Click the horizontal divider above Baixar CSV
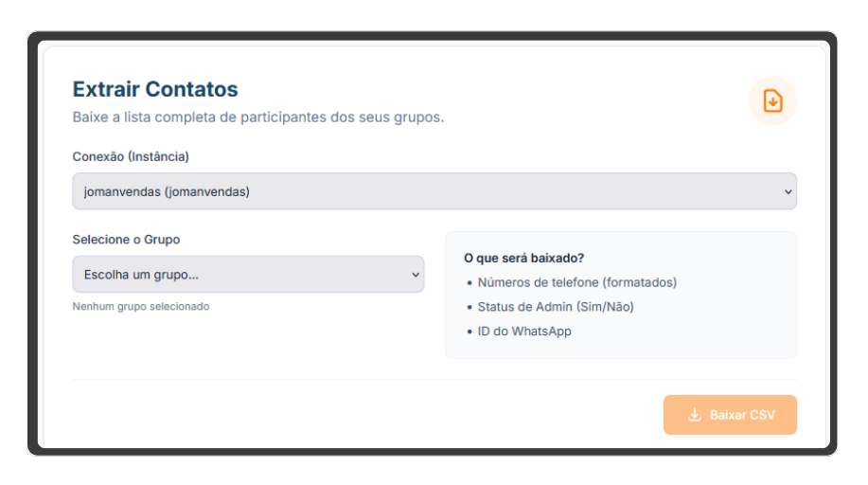 pos(434,380)
